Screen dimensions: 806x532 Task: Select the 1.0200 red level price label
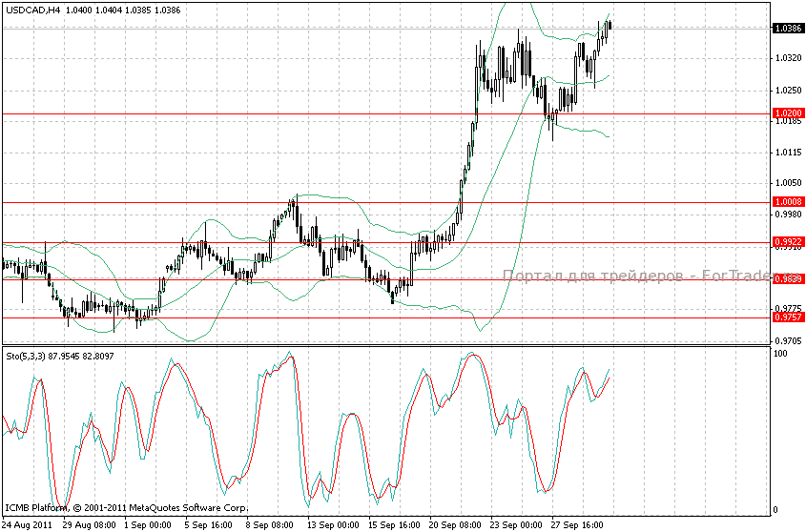pos(788,113)
